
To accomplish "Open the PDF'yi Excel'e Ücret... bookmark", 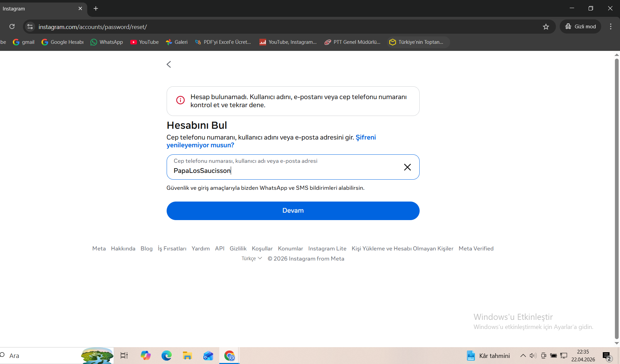I will tap(223, 42).
